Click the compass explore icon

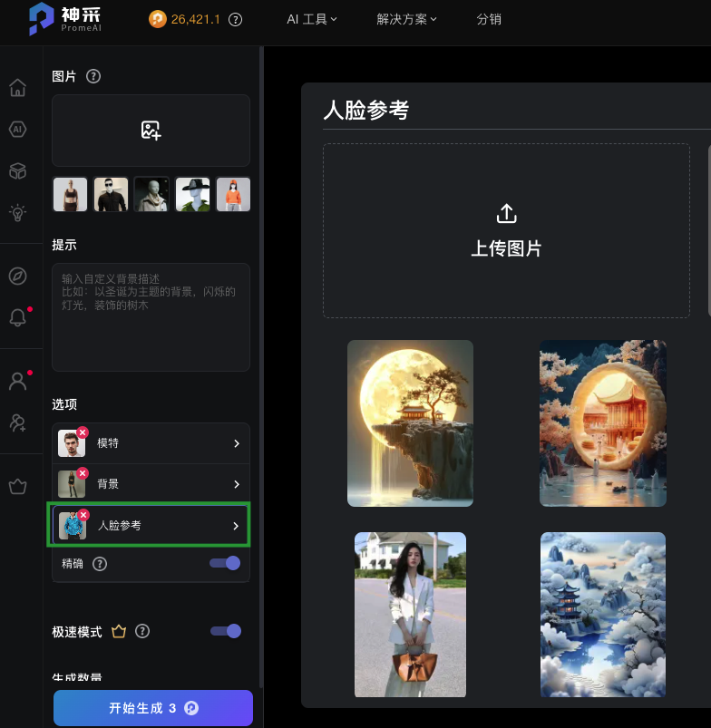click(x=17, y=276)
